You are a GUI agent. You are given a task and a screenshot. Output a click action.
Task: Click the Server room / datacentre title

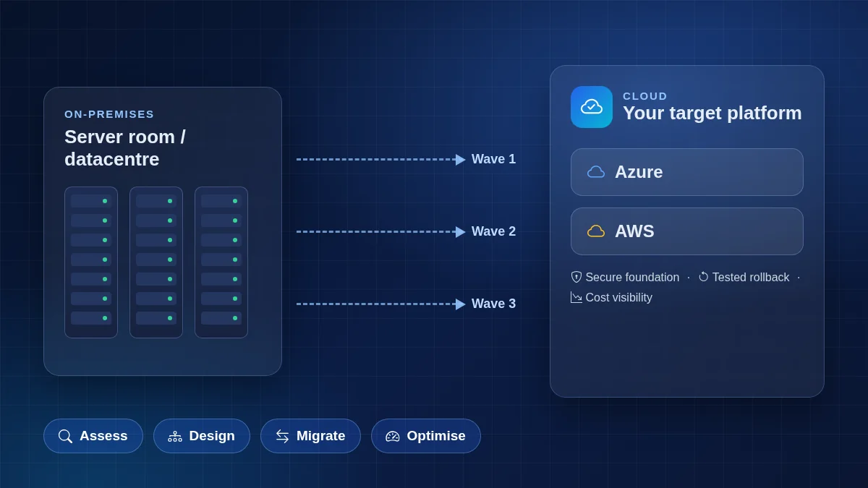(x=125, y=148)
